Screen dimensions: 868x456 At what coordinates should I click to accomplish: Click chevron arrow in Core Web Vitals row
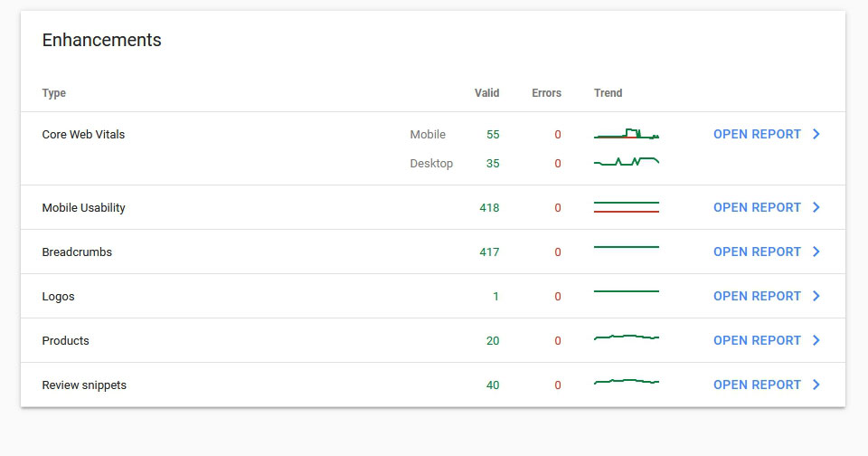816,134
